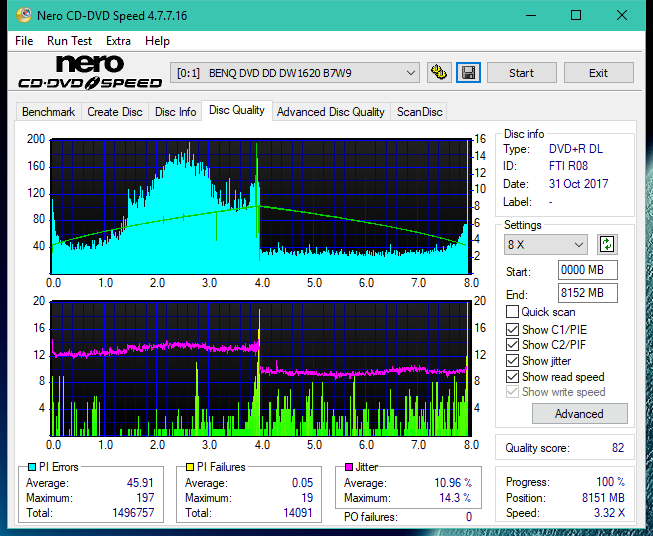Disable Show jitter checkbox
This screenshot has height=536, width=653.
512,361
